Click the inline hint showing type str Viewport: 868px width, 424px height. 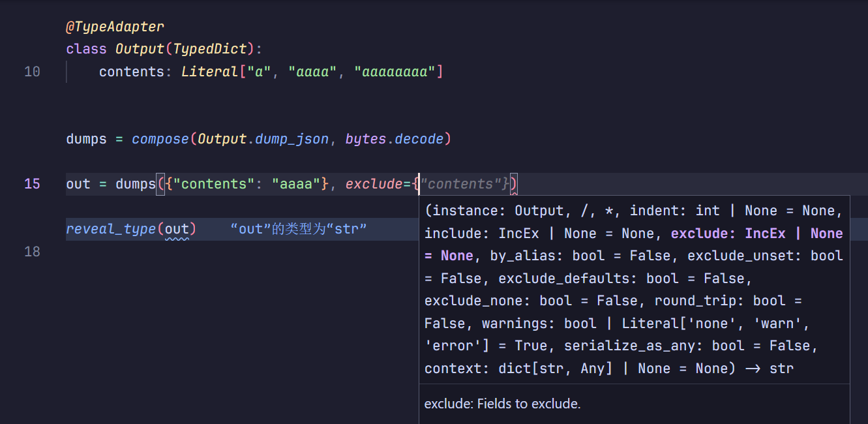click(x=299, y=229)
